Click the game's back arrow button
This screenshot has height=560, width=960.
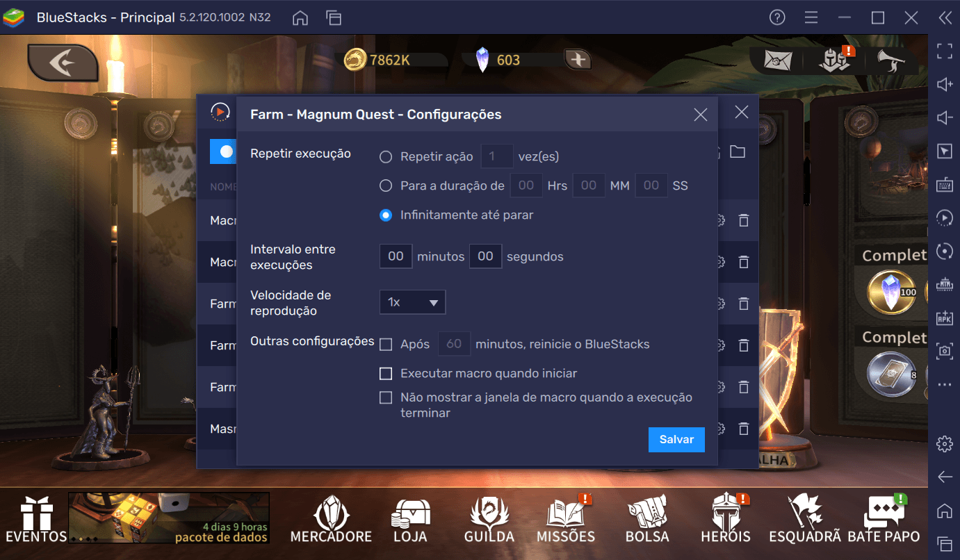pyautogui.click(x=63, y=63)
